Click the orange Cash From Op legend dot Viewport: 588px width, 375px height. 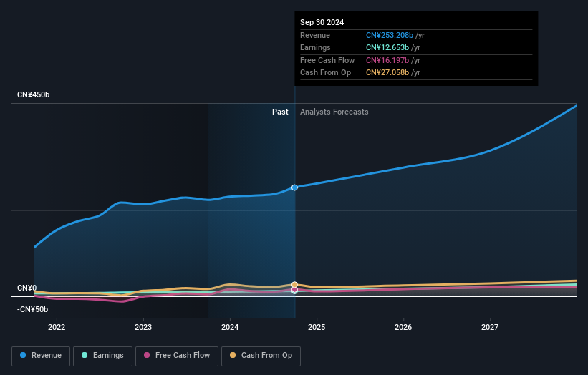coord(233,355)
